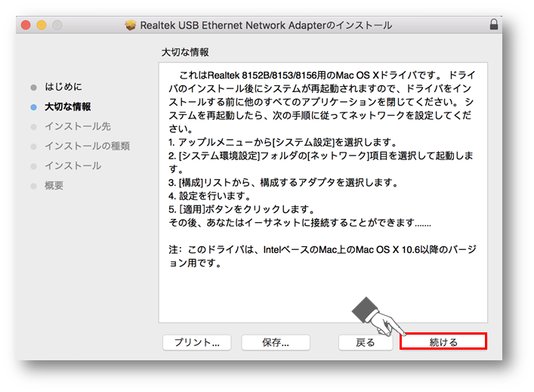Click the 大切な情報 heading above text box
This screenshot has width=534, height=392.
tap(185, 52)
